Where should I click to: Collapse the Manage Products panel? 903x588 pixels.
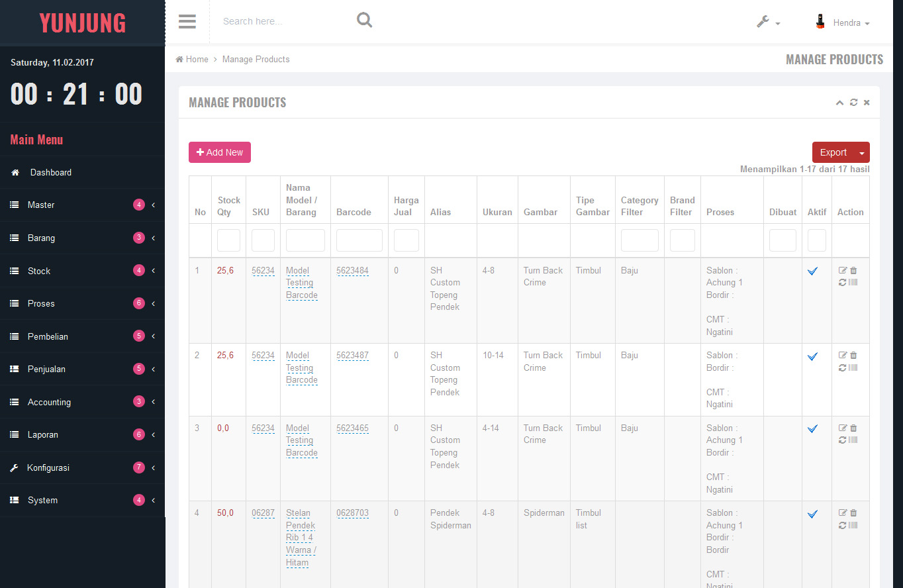tap(839, 103)
